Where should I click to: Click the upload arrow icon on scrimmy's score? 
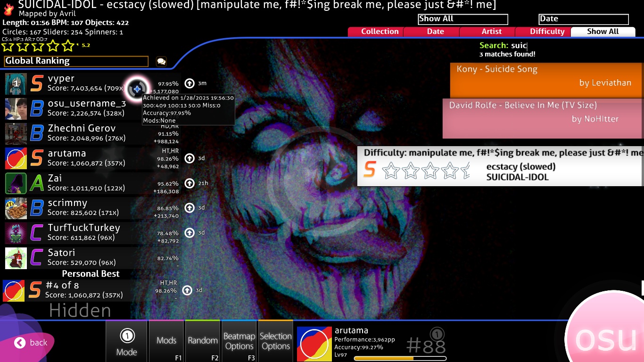(x=190, y=208)
